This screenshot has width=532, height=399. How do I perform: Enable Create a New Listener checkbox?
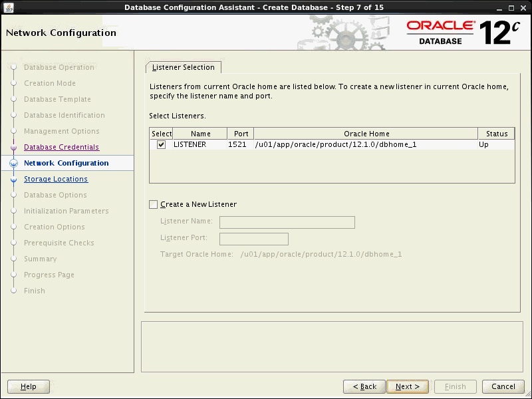click(x=154, y=204)
